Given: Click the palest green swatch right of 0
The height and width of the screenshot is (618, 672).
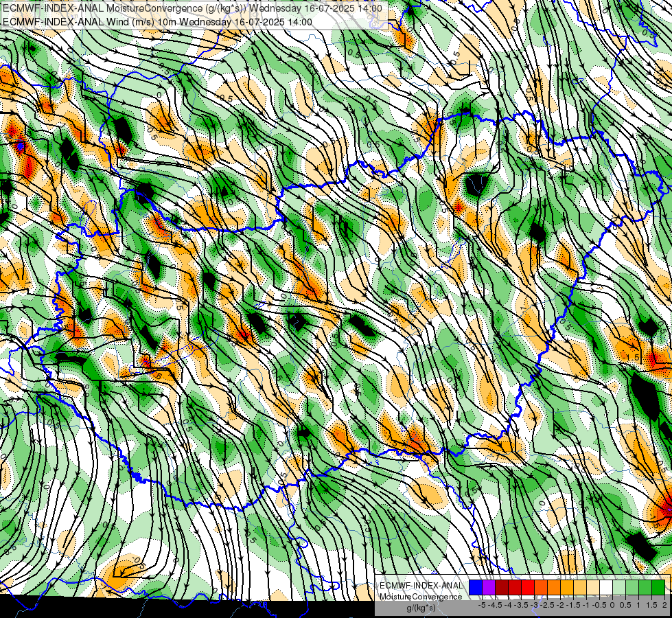Looking at the screenshot, I should pos(619,587).
